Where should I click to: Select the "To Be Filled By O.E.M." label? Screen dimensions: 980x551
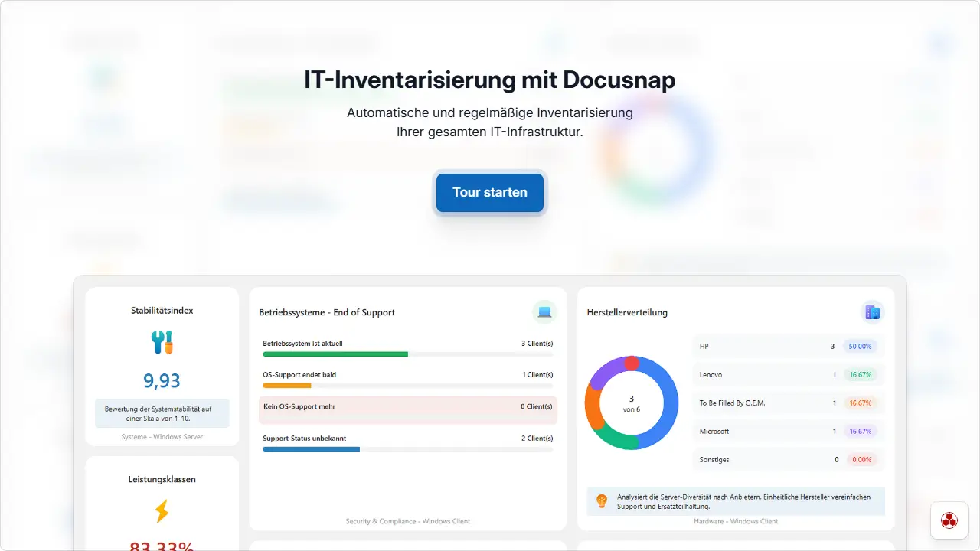[732, 403]
